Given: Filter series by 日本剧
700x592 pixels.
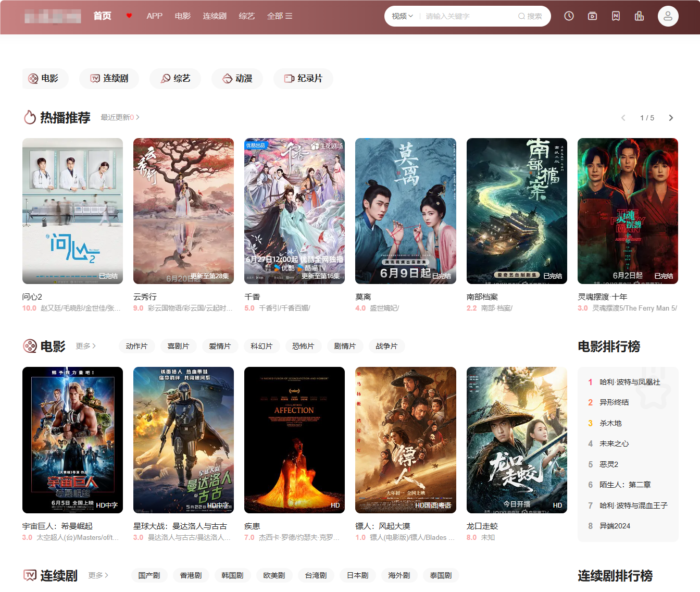Looking at the screenshot, I should pos(357,575).
